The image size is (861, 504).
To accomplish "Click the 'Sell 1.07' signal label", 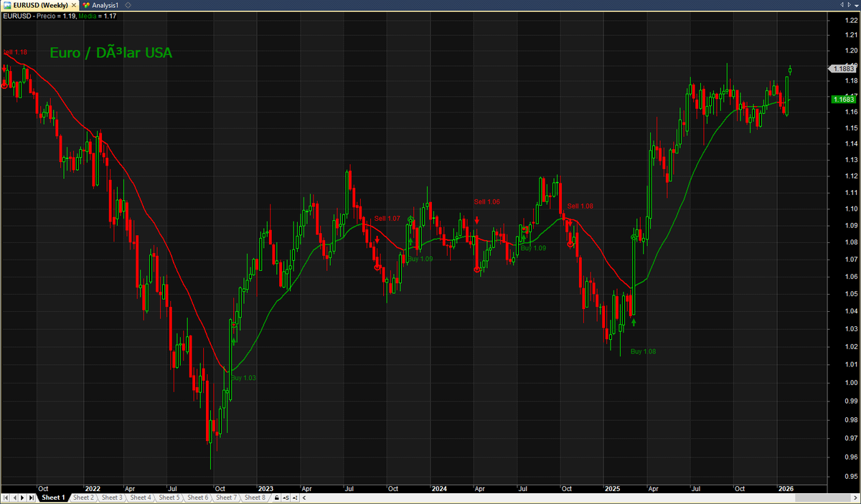I will (x=387, y=219).
